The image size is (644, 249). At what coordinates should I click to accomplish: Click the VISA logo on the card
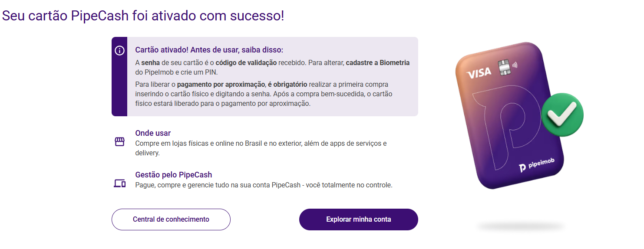click(479, 72)
